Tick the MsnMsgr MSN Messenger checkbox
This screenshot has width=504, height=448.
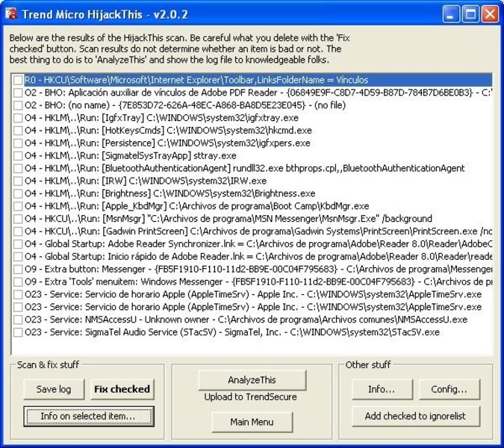18,219
